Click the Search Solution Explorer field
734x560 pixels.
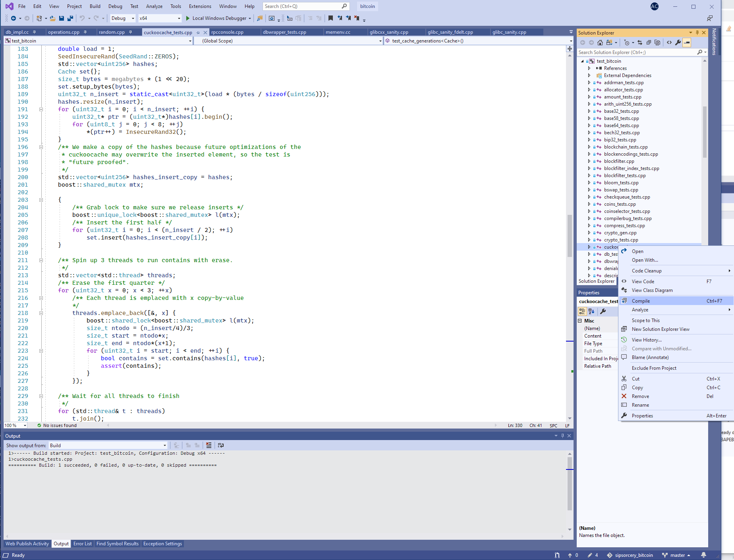click(x=635, y=52)
